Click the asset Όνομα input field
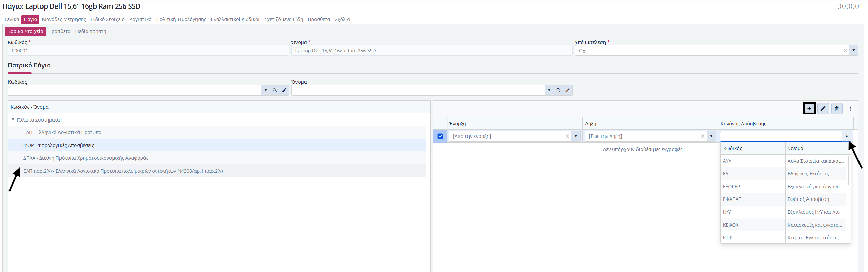 tap(432, 51)
